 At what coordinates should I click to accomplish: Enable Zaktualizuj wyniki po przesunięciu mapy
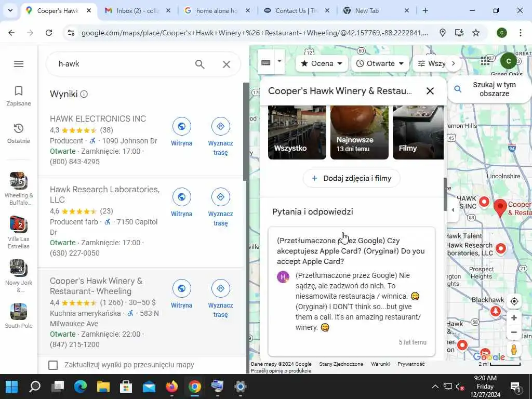coord(53,365)
